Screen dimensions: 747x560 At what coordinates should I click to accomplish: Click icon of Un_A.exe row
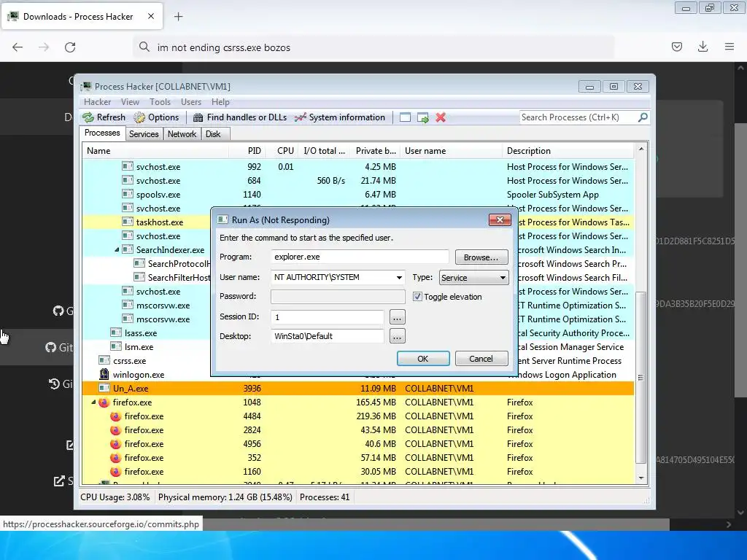click(104, 388)
